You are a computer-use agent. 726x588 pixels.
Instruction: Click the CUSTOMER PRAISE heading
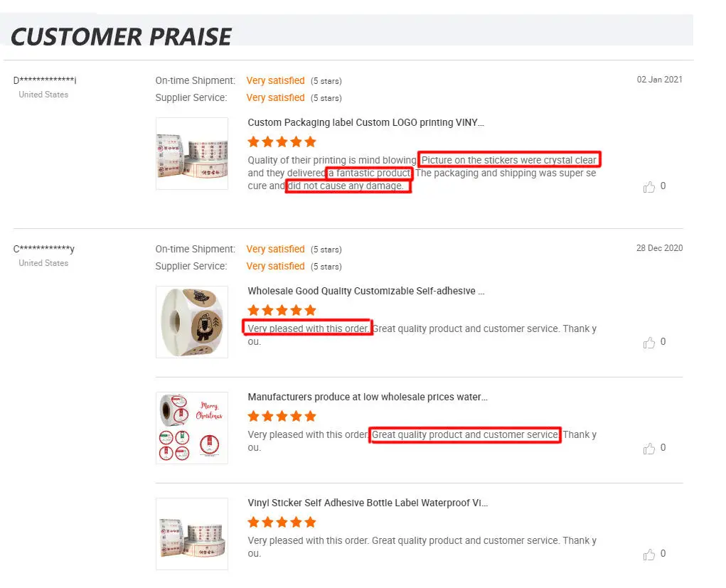pyautogui.click(x=121, y=36)
